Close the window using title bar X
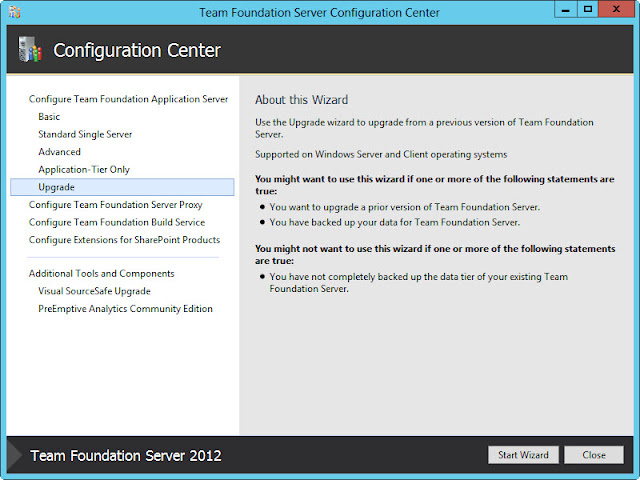The width and height of the screenshot is (640, 480). [616, 9]
